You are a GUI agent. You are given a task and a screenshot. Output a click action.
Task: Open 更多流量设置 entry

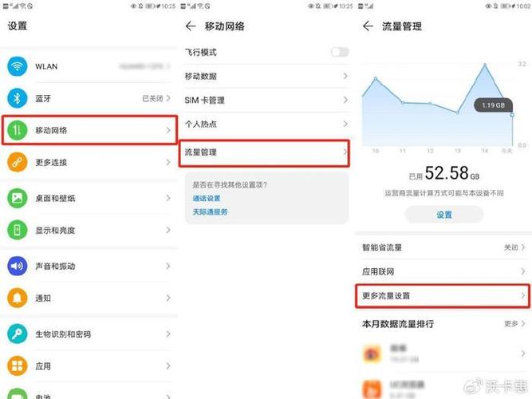443,296
